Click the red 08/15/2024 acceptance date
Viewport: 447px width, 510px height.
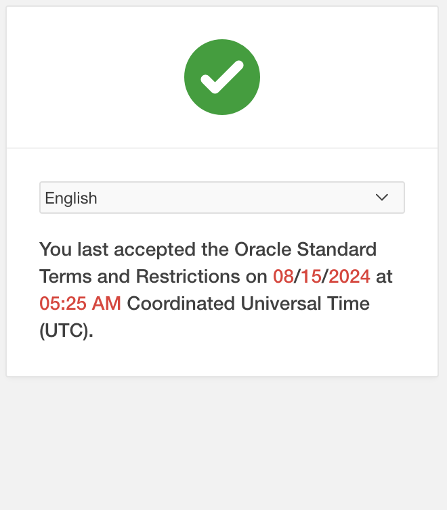[322, 276]
